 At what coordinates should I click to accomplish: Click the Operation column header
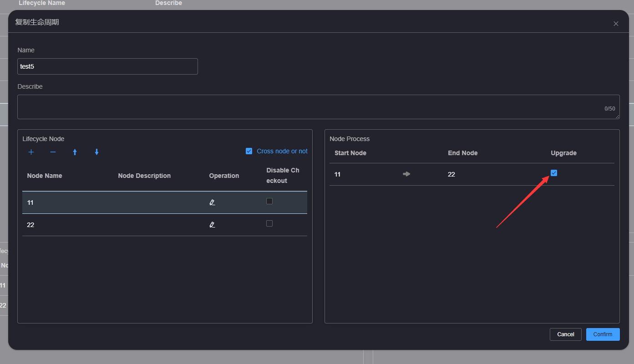click(224, 176)
